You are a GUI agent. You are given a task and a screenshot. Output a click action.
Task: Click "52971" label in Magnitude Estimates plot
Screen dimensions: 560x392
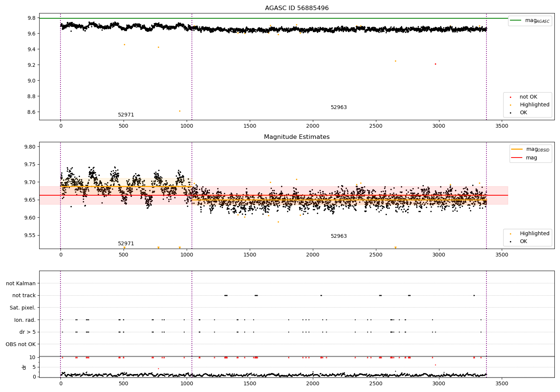(x=126, y=244)
